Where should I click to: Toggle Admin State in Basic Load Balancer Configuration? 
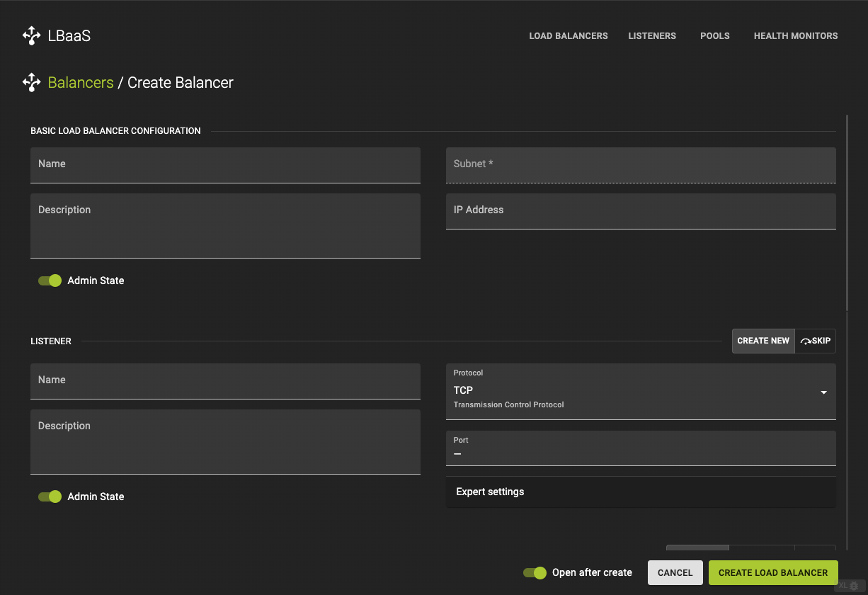click(50, 280)
